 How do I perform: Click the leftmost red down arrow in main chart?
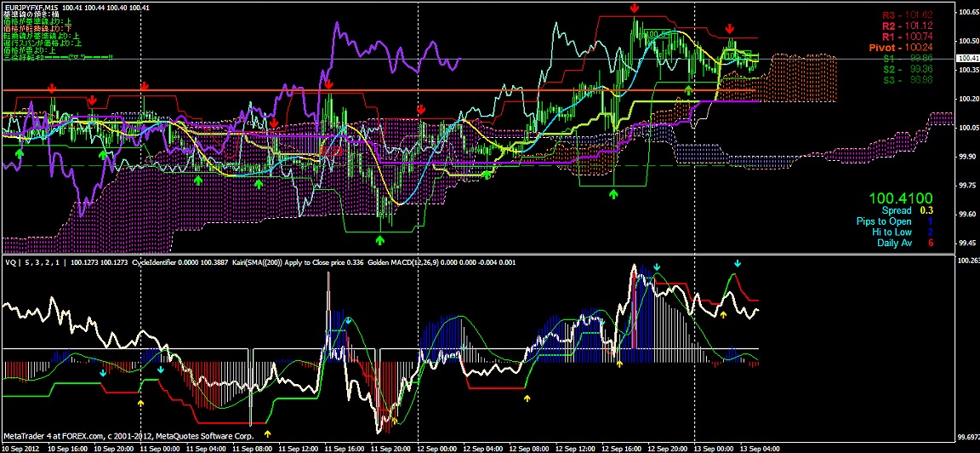(53, 88)
